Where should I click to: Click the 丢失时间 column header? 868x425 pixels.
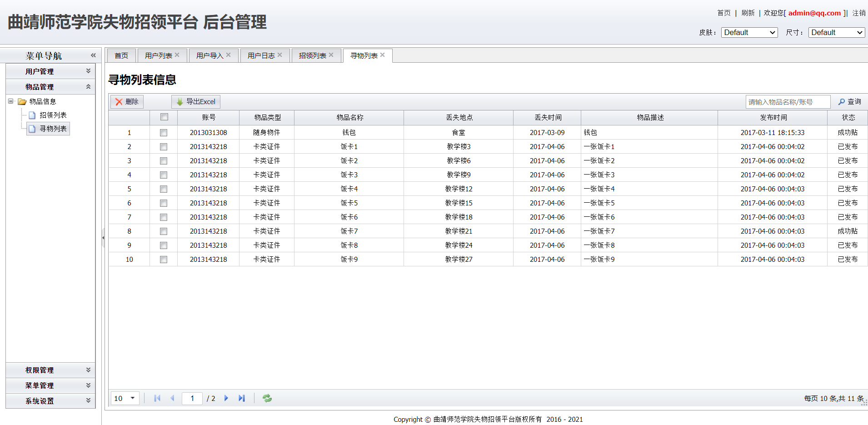[548, 117]
